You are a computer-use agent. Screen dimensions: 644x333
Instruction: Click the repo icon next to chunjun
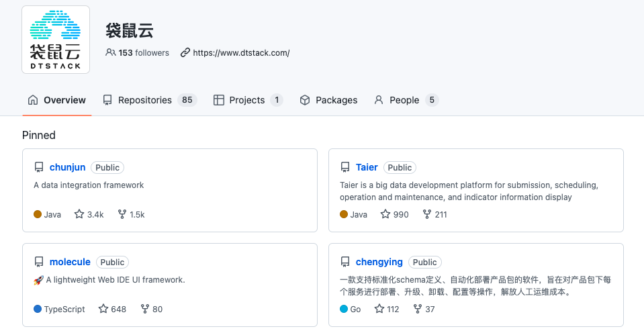click(38, 167)
